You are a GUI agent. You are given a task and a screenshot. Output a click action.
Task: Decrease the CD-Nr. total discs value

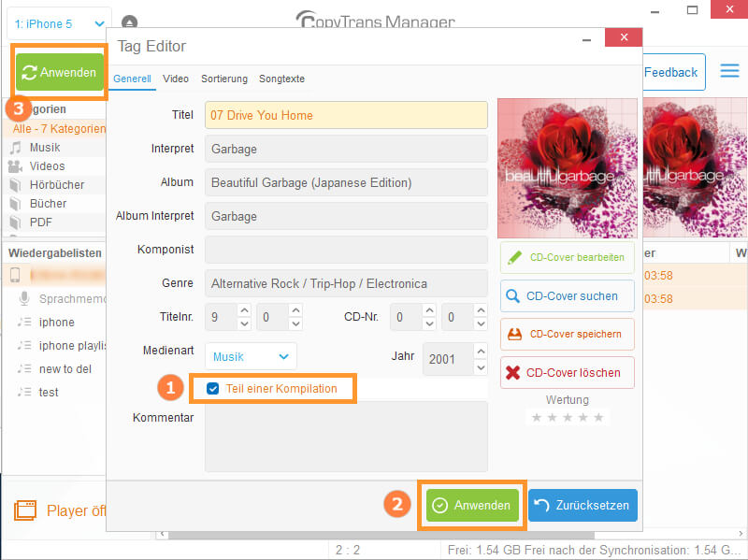point(481,323)
